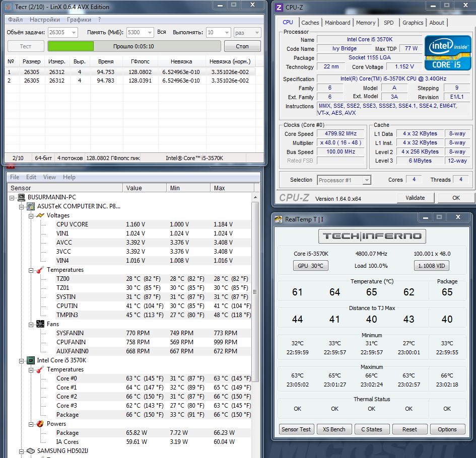
Task: Click the HWMonitor vertical scrollbar thumb
Action: (255, 292)
